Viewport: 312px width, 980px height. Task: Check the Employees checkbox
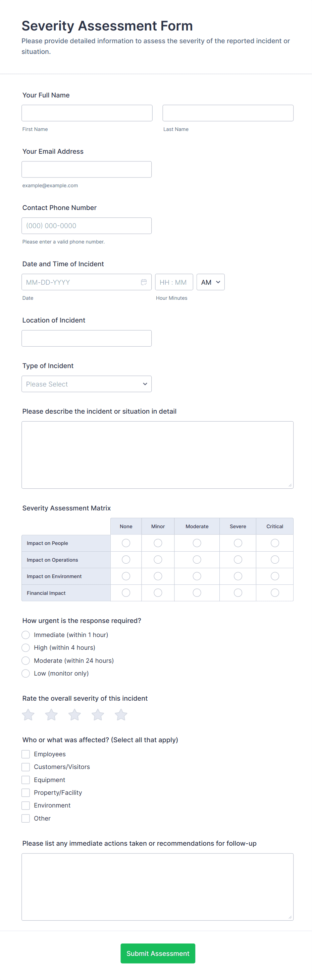point(26,754)
